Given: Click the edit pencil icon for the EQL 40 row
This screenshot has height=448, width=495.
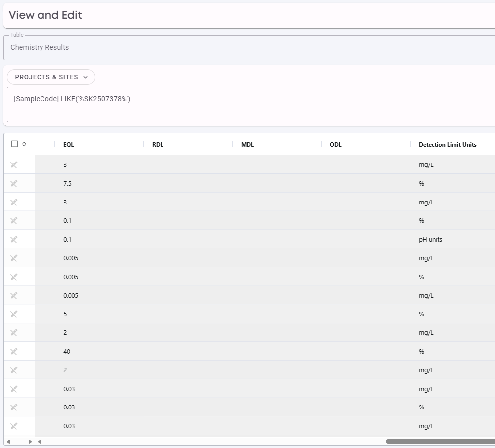Looking at the screenshot, I should click(14, 351).
